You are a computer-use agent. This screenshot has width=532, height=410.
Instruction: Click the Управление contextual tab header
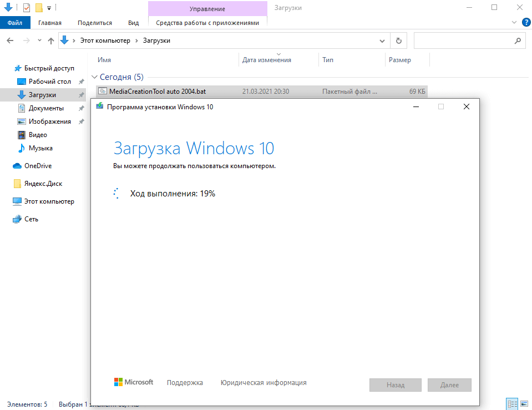point(207,8)
